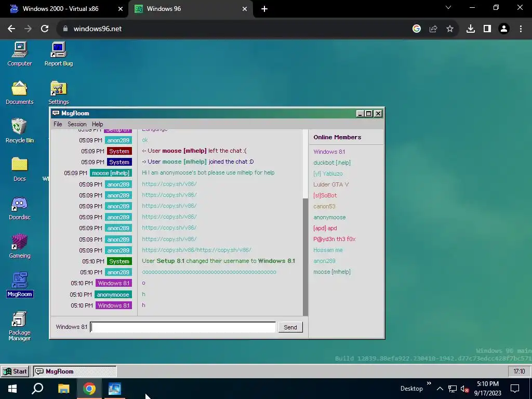532x399 pixels.
Task: Click the MsgRoom taskbar button
Action: [x=75, y=371]
